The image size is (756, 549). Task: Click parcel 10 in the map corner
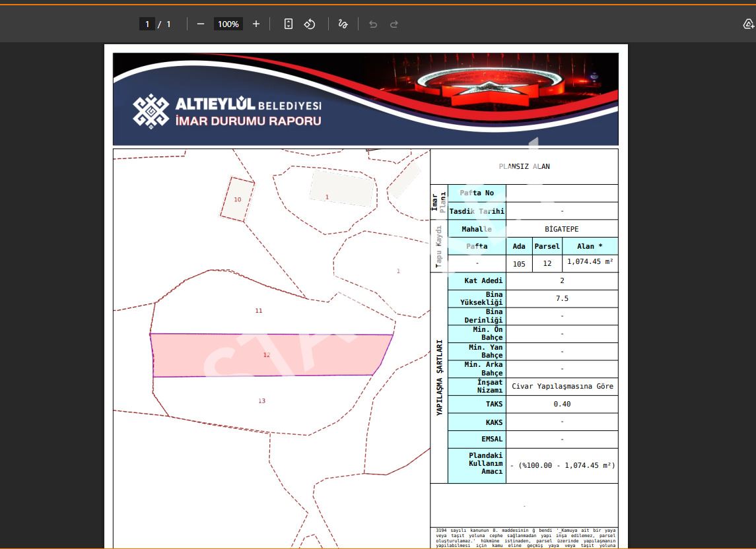tap(237, 199)
